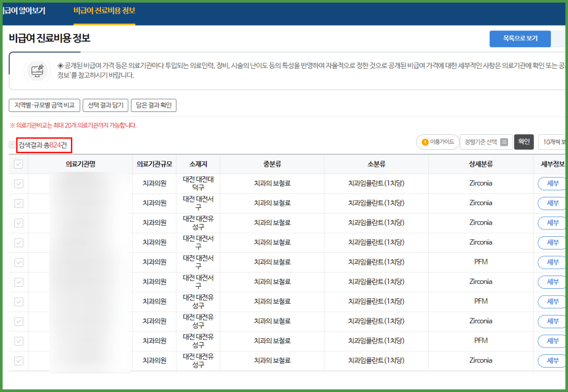This screenshot has width=568, height=392.
Task: Open 담은 결과 확인
Action: point(154,105)
